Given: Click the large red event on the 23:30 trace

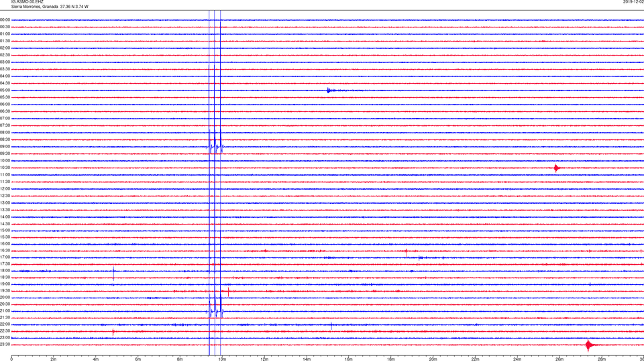Looking at the screenshot, I should pyautogui.click(x=590, y=345).
